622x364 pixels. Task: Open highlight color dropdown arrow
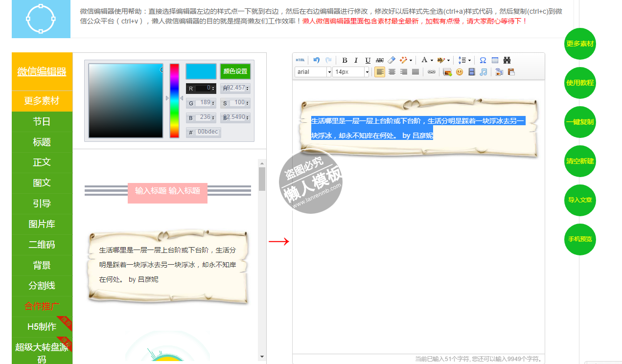448,60
